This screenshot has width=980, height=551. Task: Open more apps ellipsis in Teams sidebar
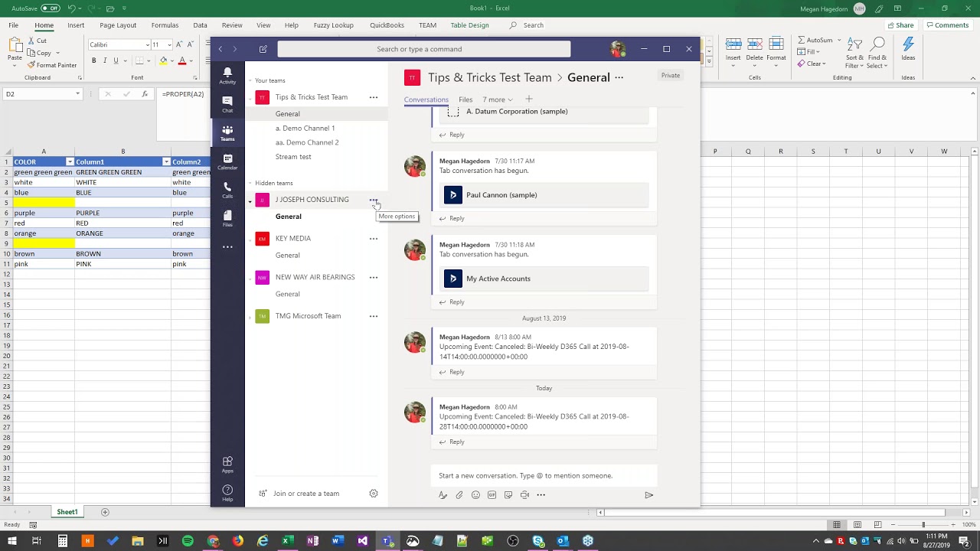(x=227, y=247)
